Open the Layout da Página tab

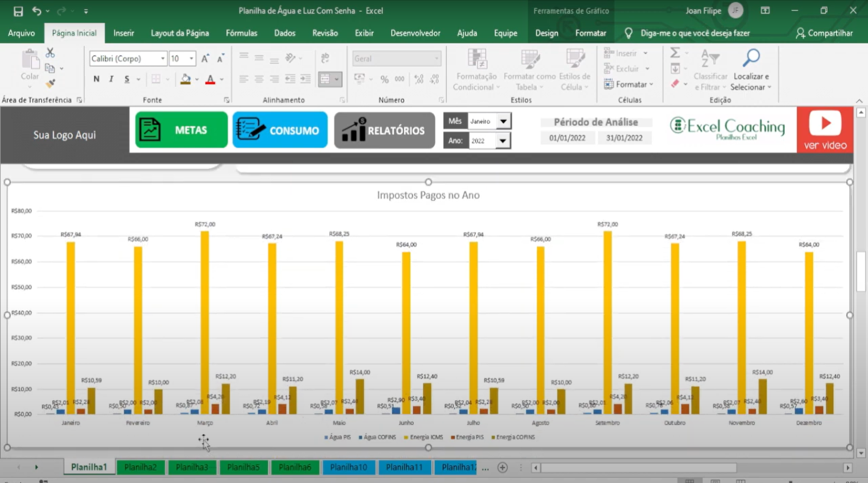180,33
